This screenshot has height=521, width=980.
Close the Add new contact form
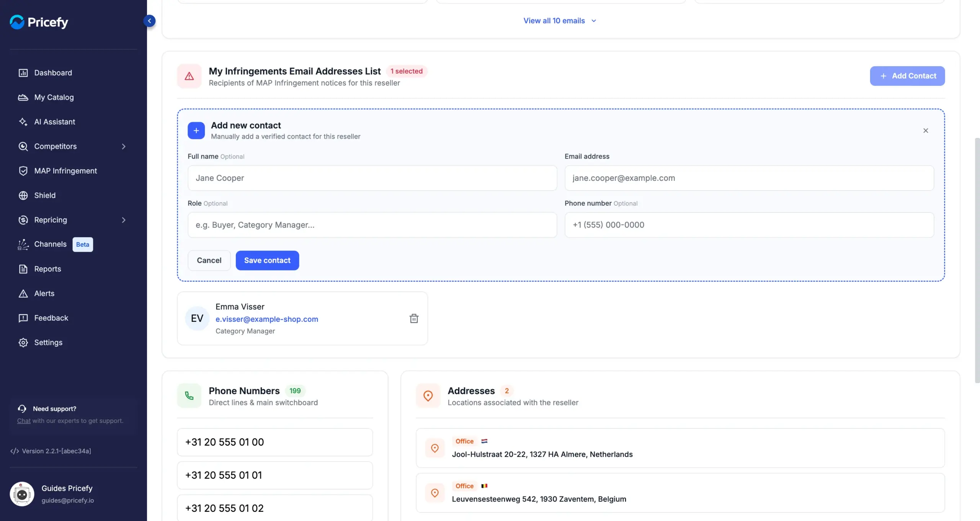click(x=926, y=131)
